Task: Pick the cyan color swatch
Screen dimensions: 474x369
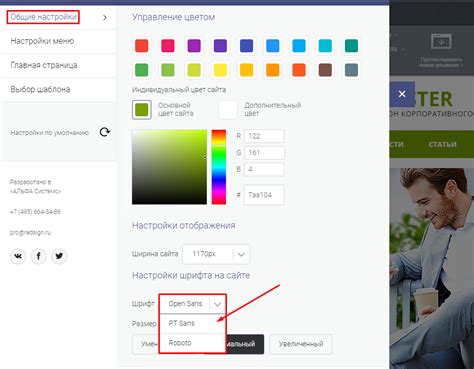Action: pos(325,46)
